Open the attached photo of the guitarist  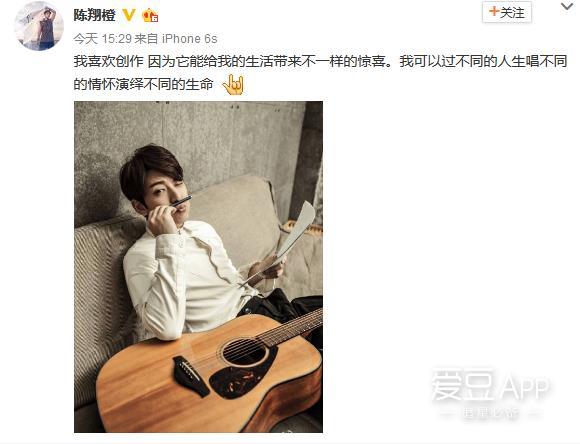pyautogui.click(x=198, y=267)
